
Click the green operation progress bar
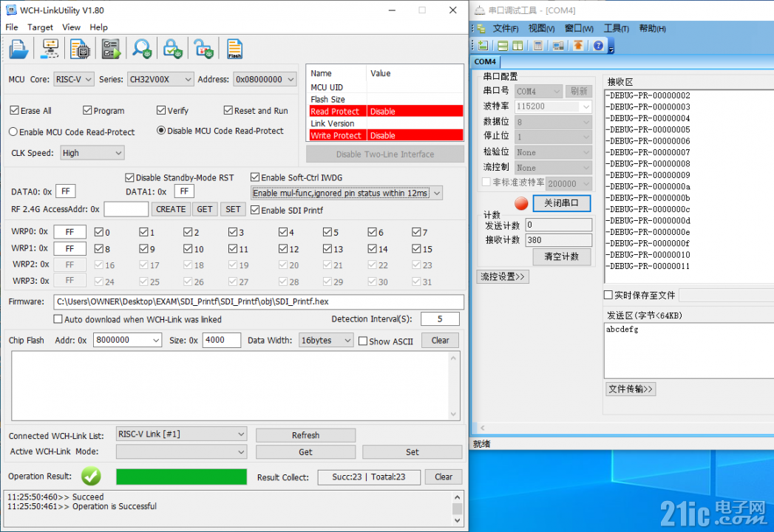[182, 477]
